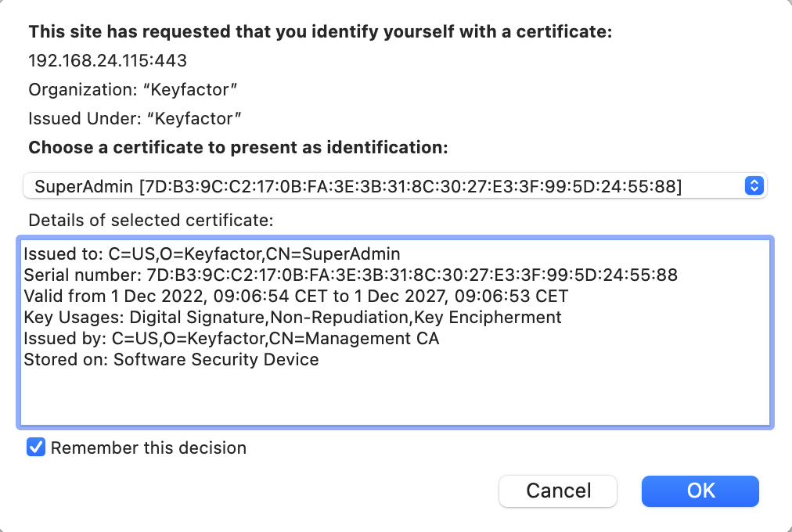The height and width of the screenshot is (532, 792).
Task: Click the Remember this decision label
Action: click(149, 448)
